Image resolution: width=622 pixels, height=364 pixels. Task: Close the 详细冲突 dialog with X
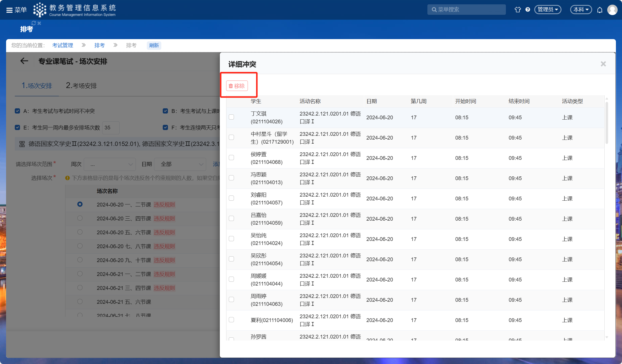point(603,64)
